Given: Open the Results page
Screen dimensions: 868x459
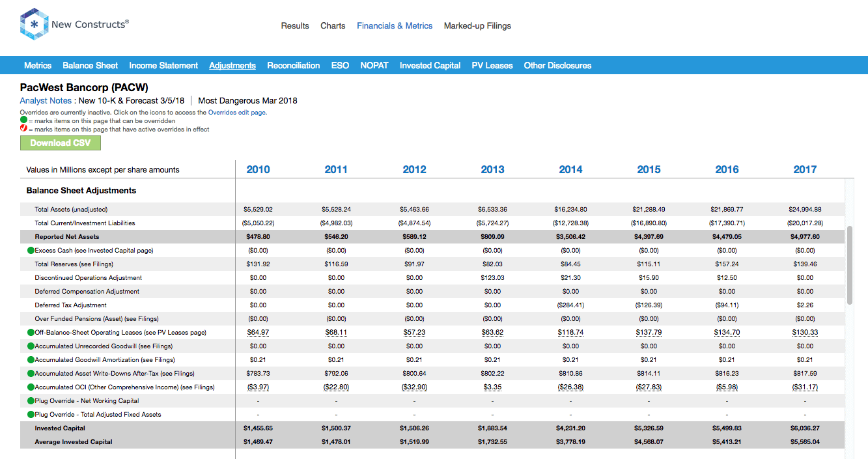Looking at the screenshot, I should 295,26.
